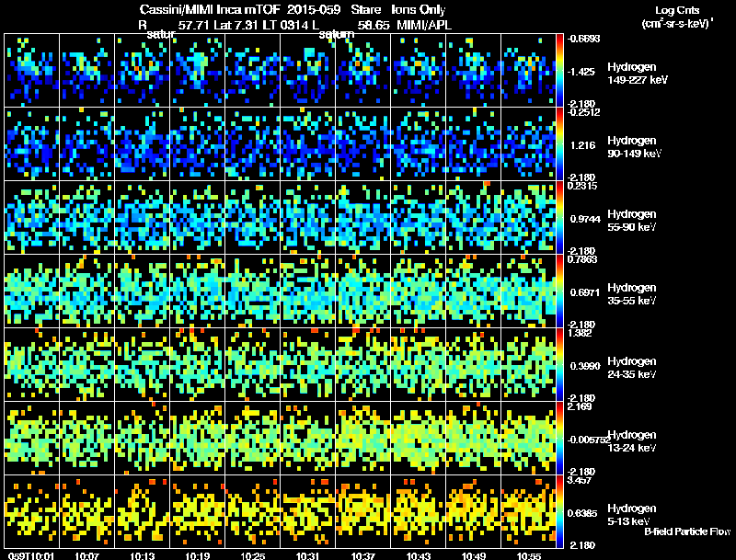Viewport: 736px width, 560px height.
Task: Click the Hydrogen 13-24 keV label
Action: coord(632,441)
